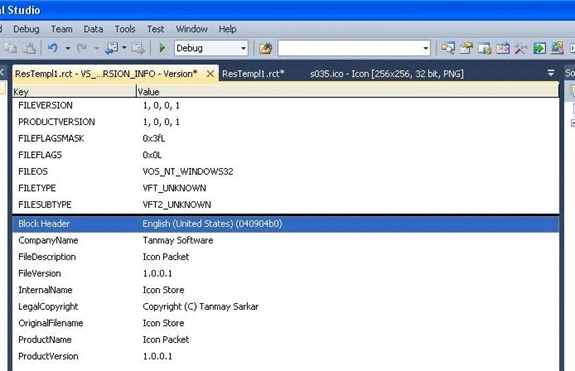Select the FILESUBTYPE value VFT2_UNKNOWN
This screenshot has width=575, height=371.
177,205
